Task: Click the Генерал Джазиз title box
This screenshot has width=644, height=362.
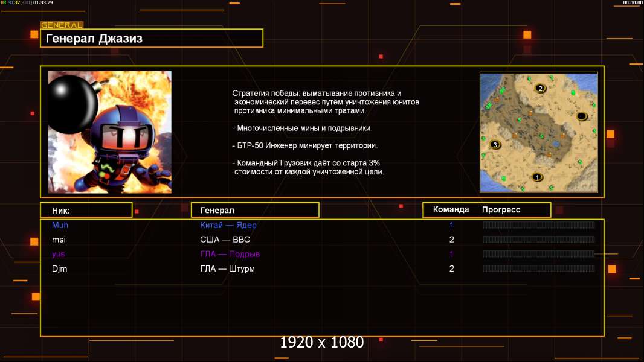Action: (152, 38)
